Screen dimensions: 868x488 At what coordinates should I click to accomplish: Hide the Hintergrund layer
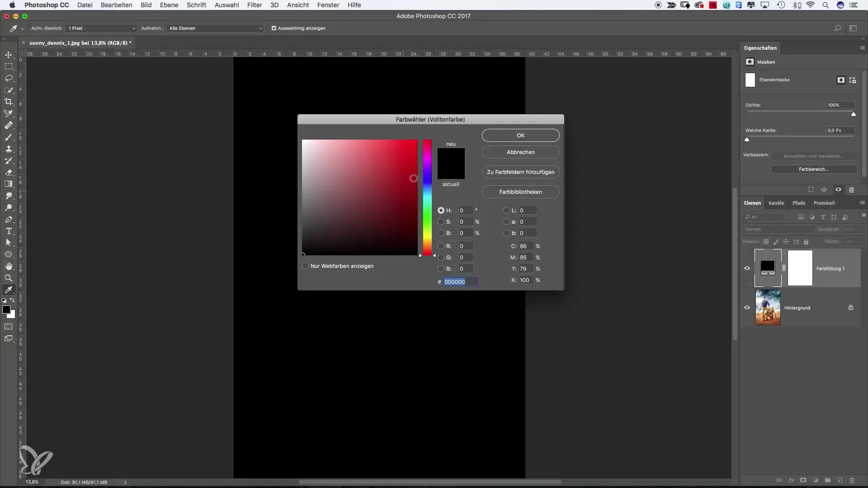click(x=747, y=308)
